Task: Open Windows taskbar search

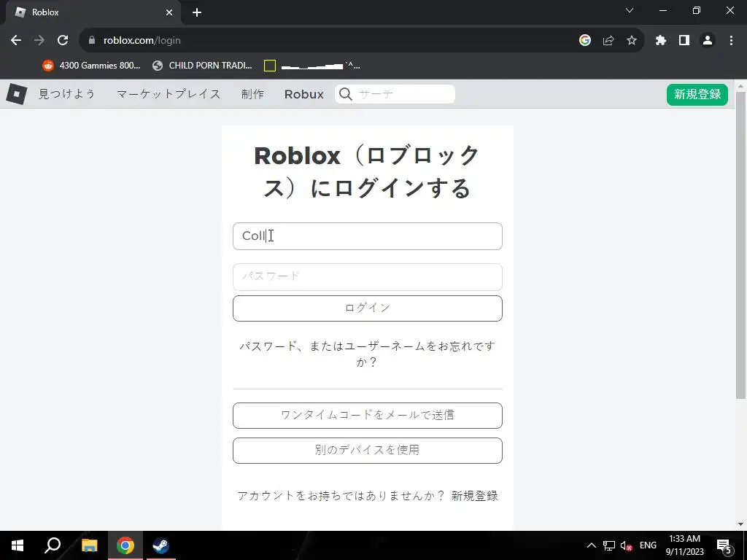Action: pos(53,545)
